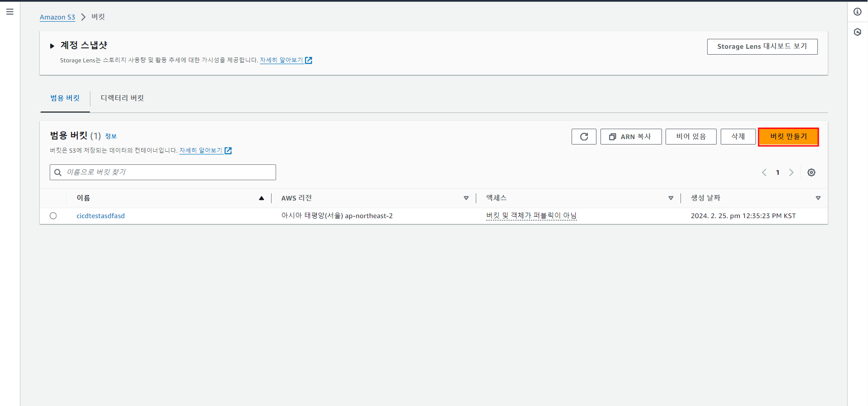Click 정보 link next to 범용 버킷

111,136
